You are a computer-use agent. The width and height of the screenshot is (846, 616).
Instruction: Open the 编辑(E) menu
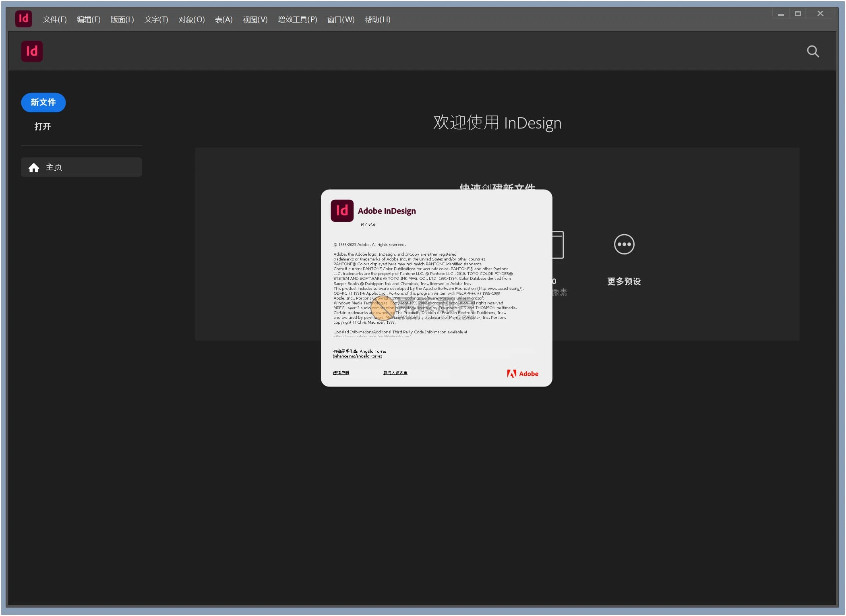click(x=88, y=19)
